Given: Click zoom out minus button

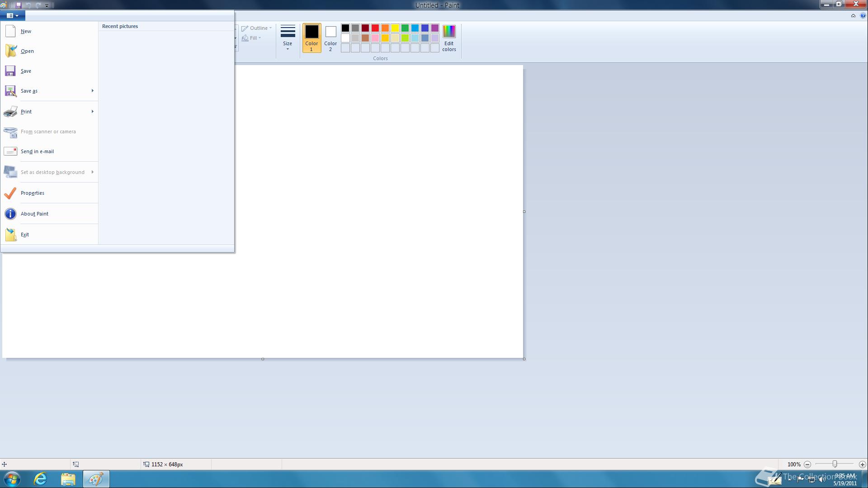Looking at the screenshot, I should point(807,464).
